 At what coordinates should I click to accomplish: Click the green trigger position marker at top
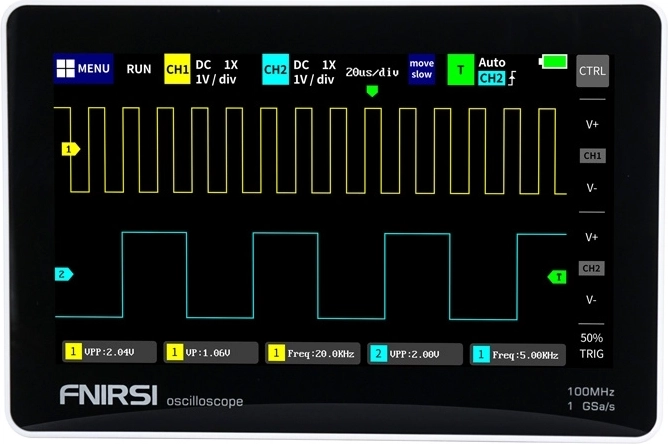click(373, 91)
